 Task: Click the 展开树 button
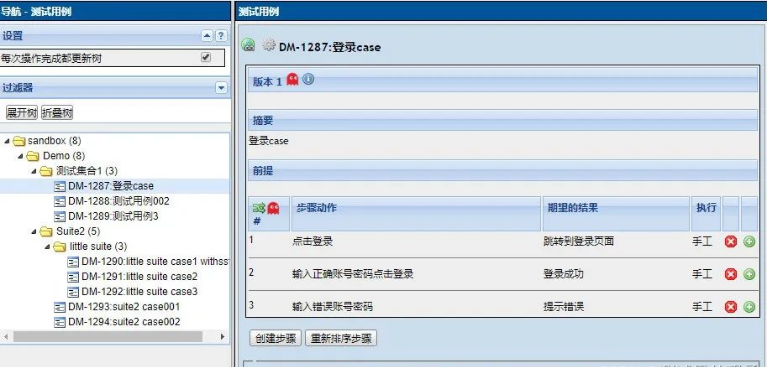pyautogui.click(x=22, y=113)
